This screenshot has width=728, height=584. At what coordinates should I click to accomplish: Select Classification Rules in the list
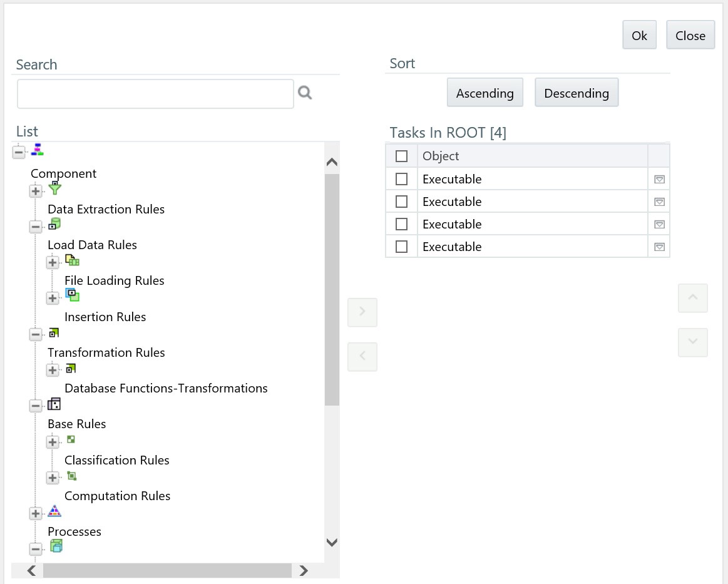(x=117, y=460)
